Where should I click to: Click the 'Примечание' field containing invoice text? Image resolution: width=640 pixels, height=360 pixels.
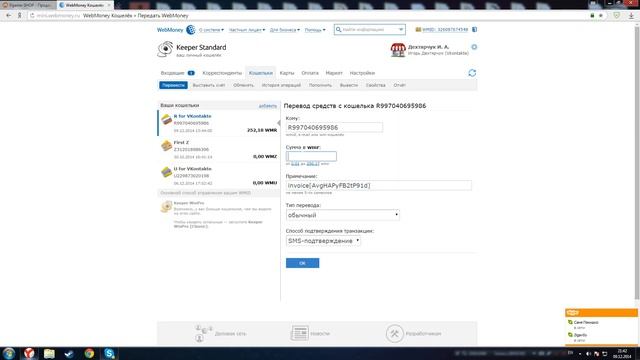pyautogui.click(x=378, y=185)
